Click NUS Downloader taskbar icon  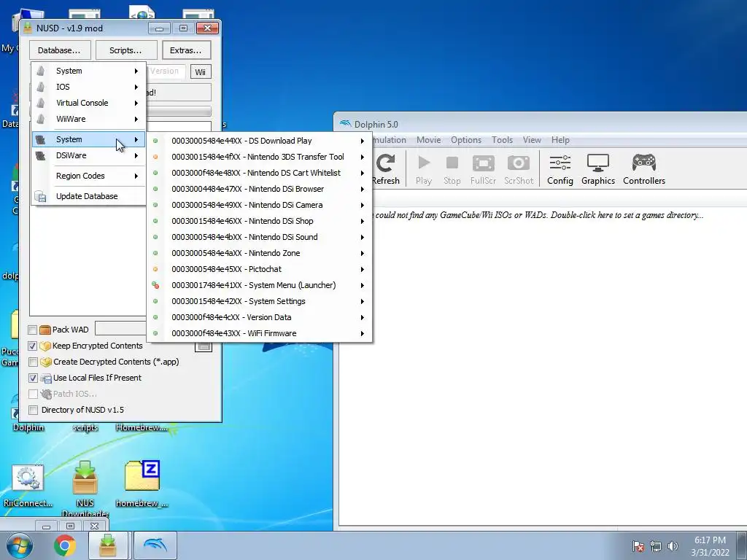[108, 545]
